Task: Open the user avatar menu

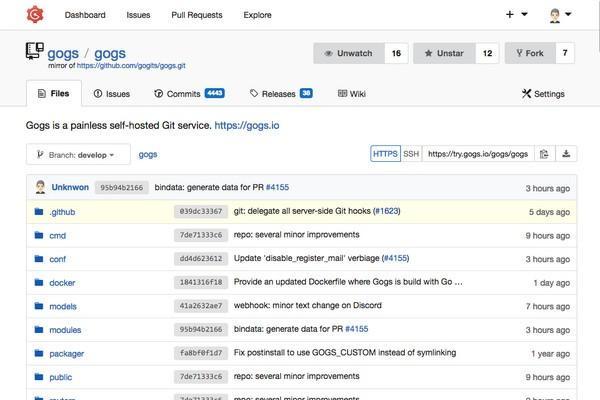Action: click(560, 15)
